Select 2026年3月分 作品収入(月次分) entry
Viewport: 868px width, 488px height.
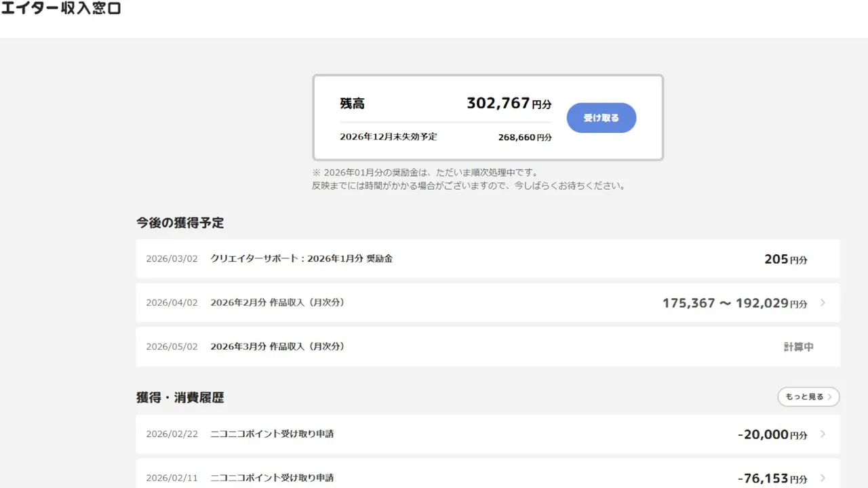tap(277, 346)
